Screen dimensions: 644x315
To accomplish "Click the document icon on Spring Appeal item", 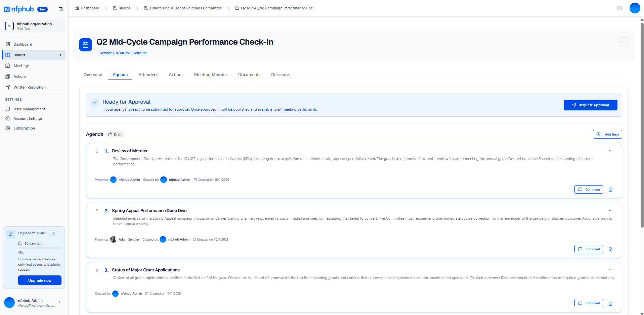I will click(x=610, y=249).
